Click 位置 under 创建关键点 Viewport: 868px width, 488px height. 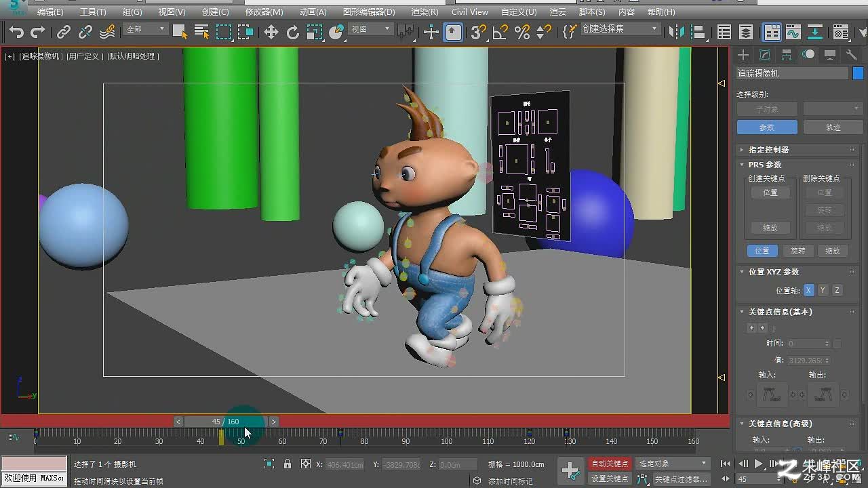click(770, 192)
